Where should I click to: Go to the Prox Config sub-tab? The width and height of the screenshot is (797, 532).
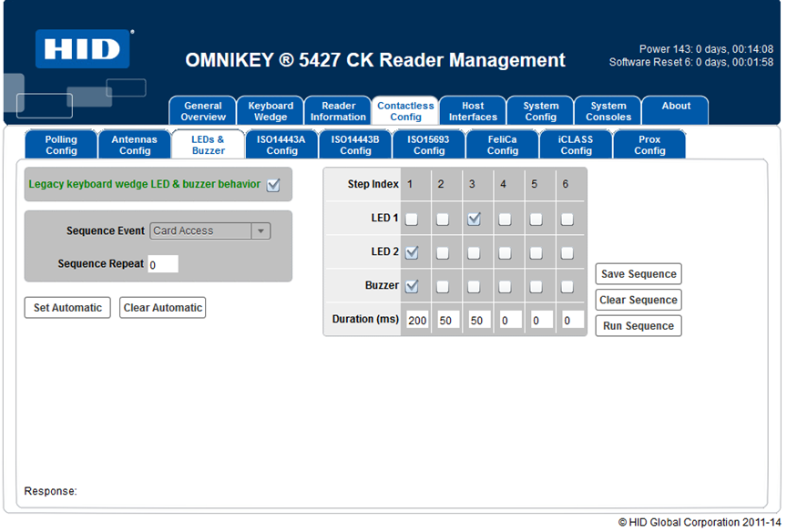(x=649, y=145)
